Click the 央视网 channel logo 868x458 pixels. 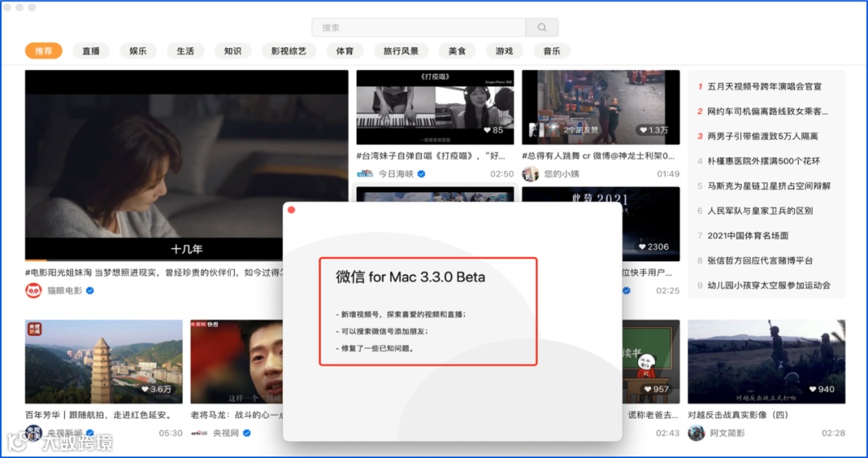pos(199,433)
